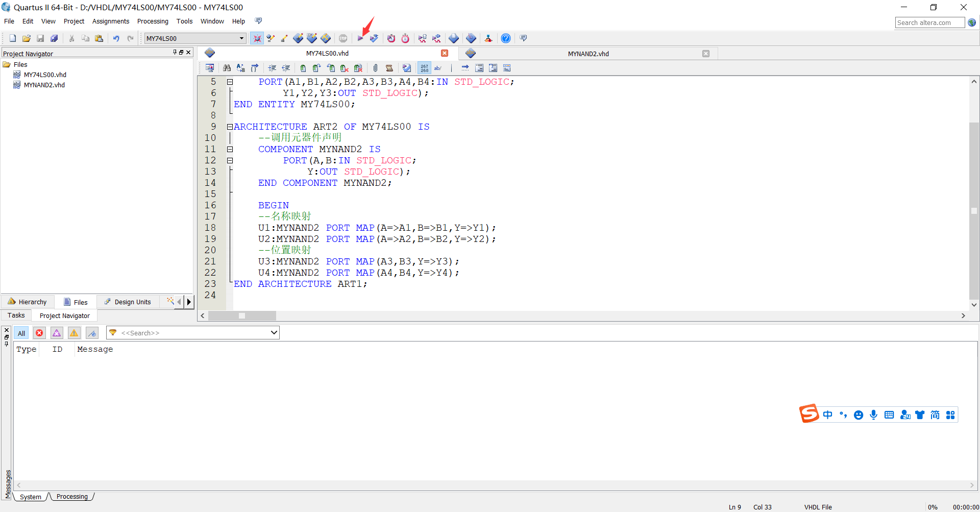The height and width of the screenshot is (512, 980).
Task: Open a file with the folder icon
Action: point(27,38)
